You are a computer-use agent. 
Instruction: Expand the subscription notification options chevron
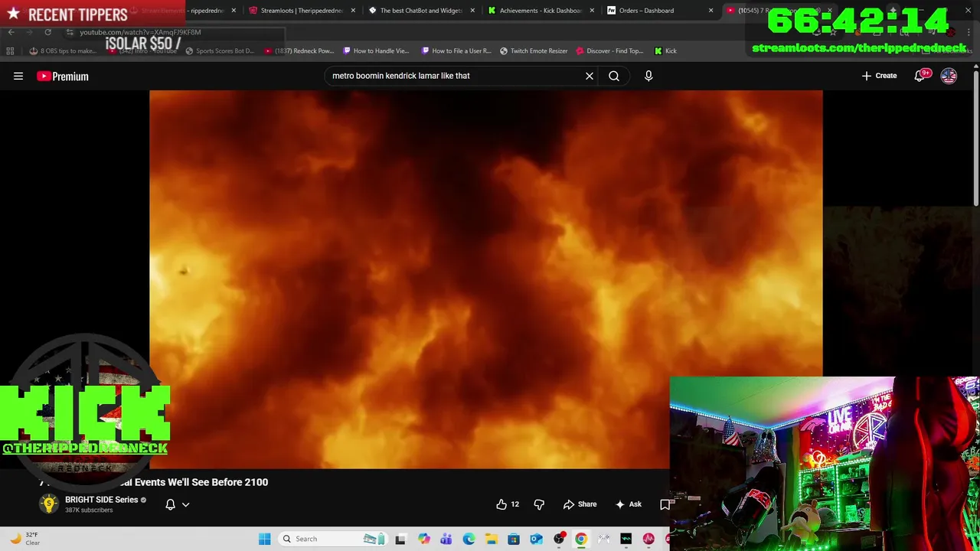click(185, 504)
